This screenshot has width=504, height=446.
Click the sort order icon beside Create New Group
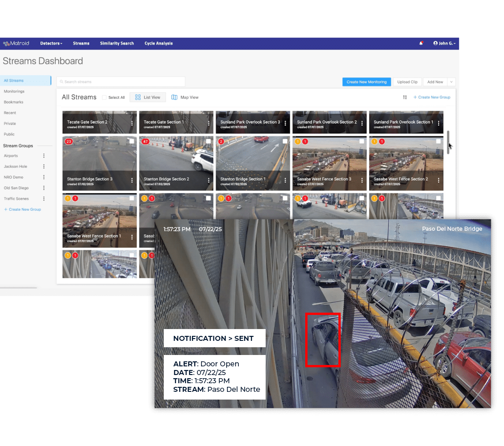[405, 97]
